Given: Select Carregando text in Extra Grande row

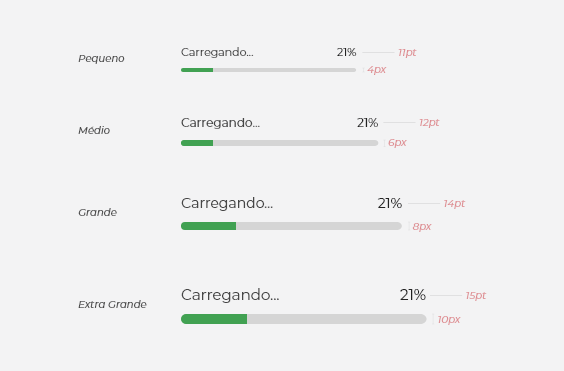Looking at the screenshot, I should (x=230, y=295).
